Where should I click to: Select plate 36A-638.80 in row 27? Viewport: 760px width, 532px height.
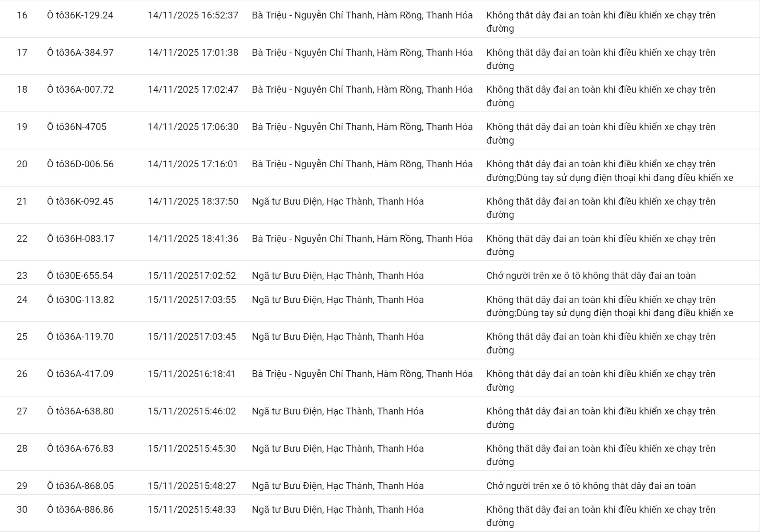tap(80, 411)
